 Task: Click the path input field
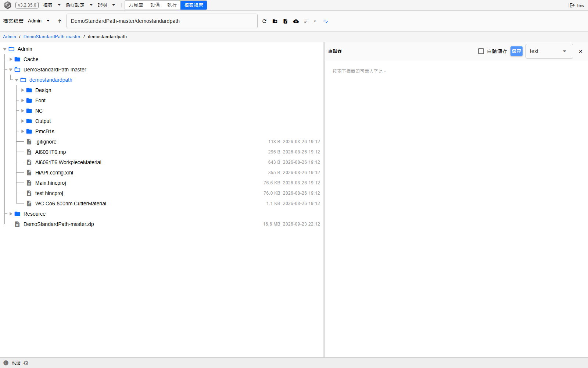162,21
